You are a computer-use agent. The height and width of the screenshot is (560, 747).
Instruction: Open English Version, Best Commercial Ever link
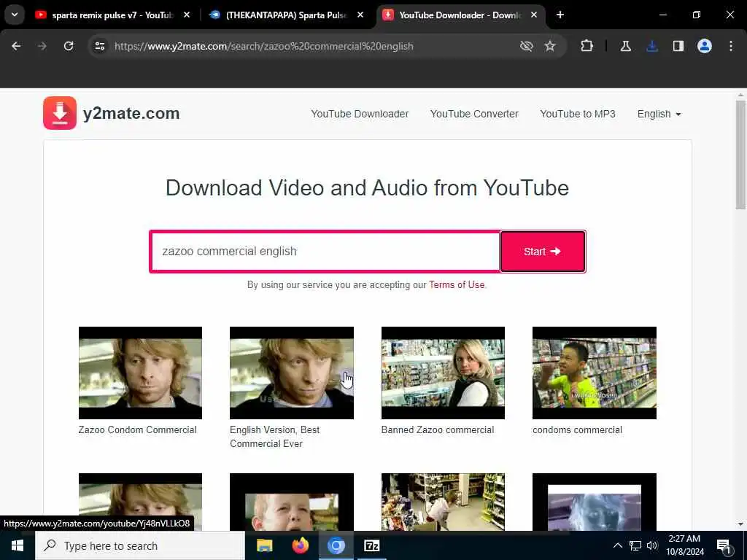[274, 437]
